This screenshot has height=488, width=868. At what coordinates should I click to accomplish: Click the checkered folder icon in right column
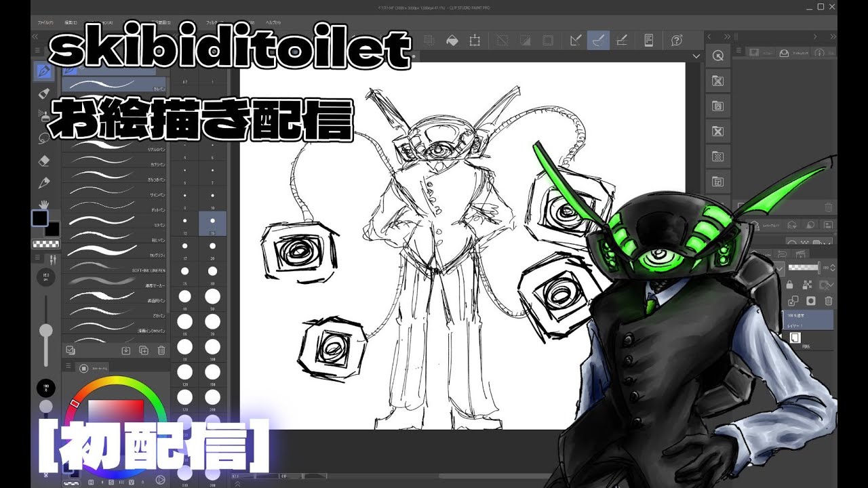[x=718, y=156]
